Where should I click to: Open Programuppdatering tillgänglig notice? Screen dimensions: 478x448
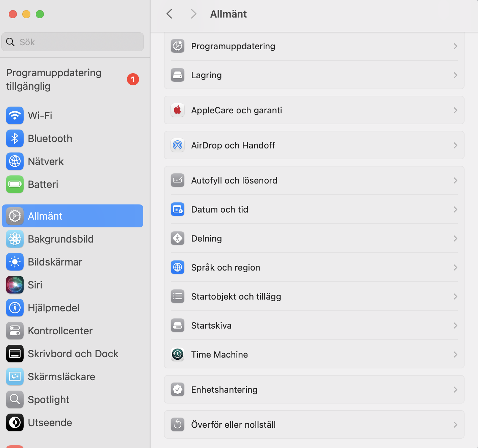click(73, 79)
